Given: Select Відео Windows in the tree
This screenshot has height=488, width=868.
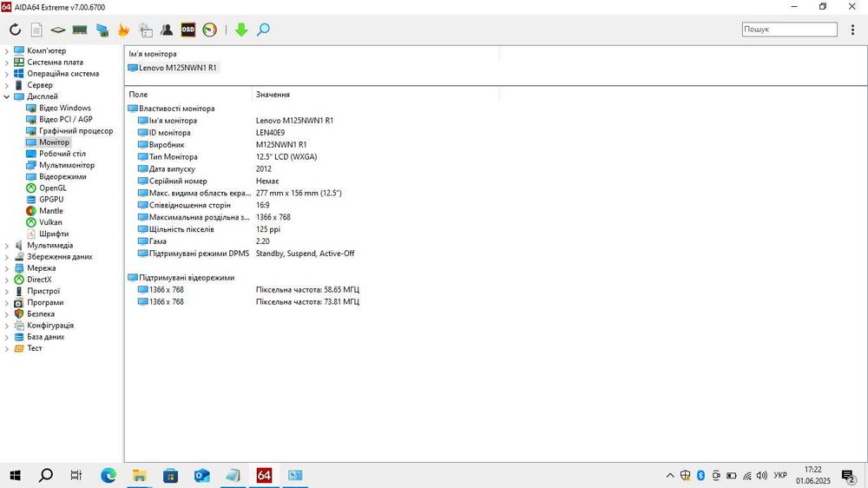Looking at the screenshot, I should [65, 108].
